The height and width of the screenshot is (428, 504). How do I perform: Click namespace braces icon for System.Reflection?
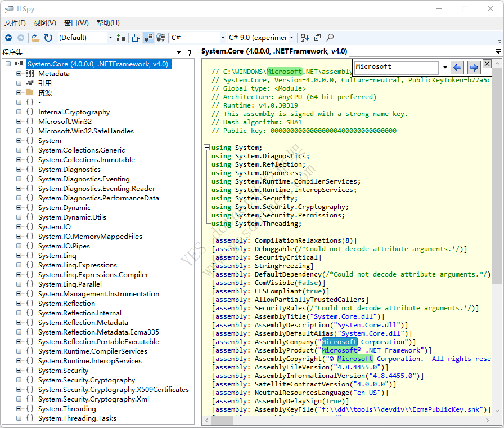click(x=30, y=304)
